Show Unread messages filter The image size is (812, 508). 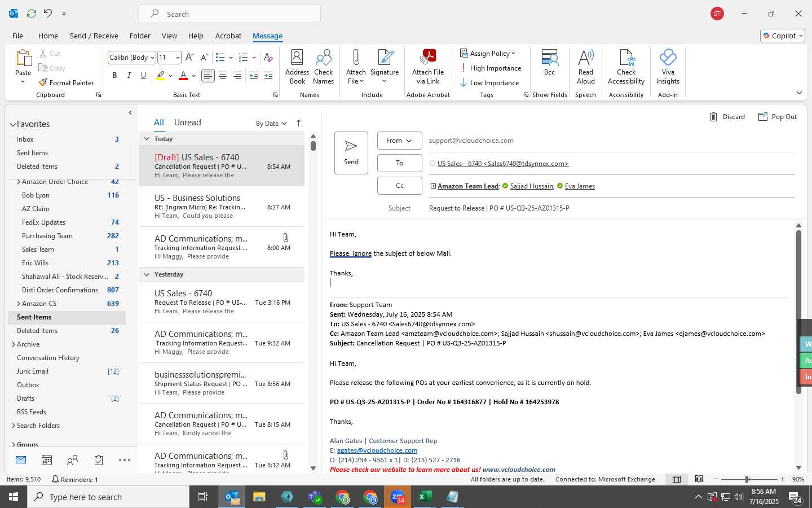click(x=187, y=122)
